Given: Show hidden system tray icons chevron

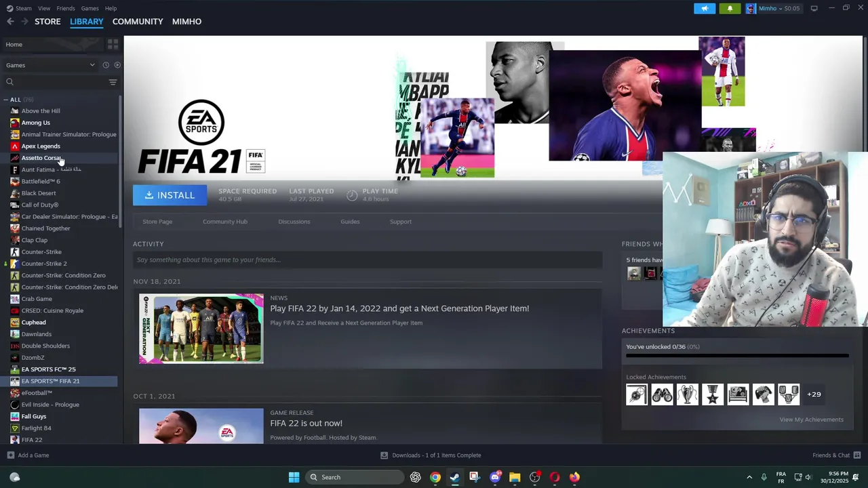Looking at the screenshot, I should tap(749, 477).
